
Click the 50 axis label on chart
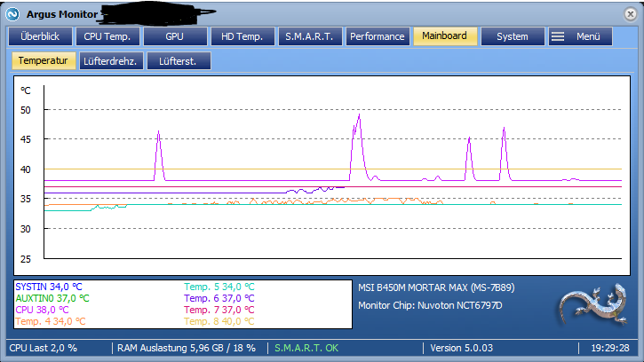[x=26, y=110]
